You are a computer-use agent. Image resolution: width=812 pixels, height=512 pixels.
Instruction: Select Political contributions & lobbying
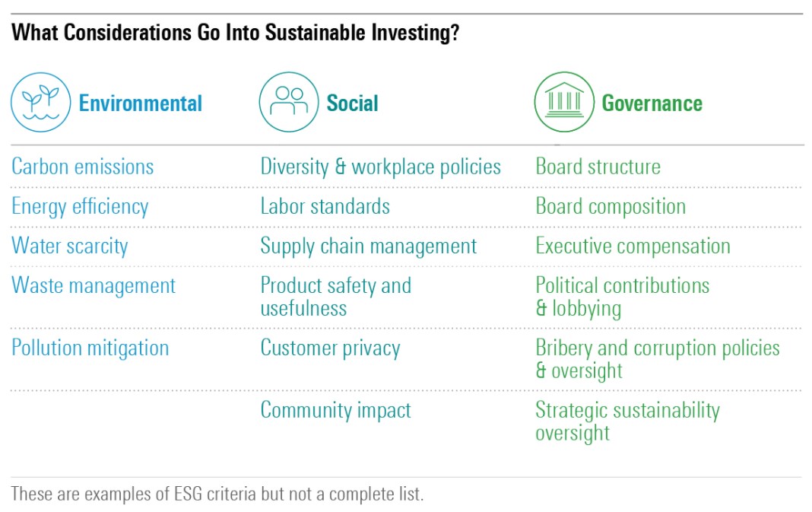622,297
